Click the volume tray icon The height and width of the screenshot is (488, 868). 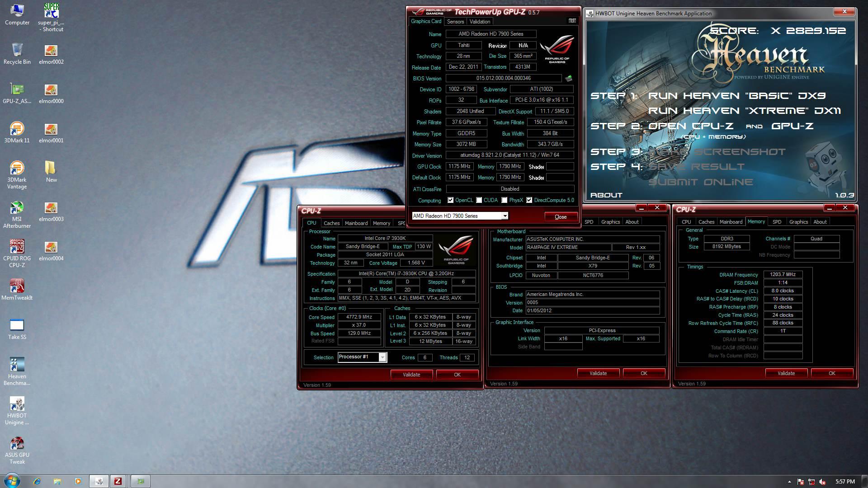tap(823, 482)
